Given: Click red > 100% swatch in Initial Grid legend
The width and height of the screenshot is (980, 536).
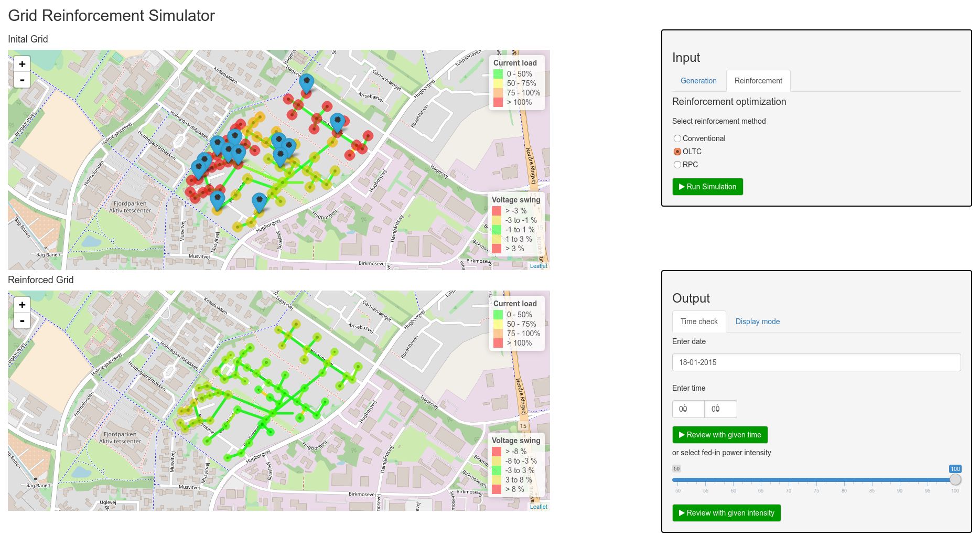Looking at the screenshot, I should (498, 102).
